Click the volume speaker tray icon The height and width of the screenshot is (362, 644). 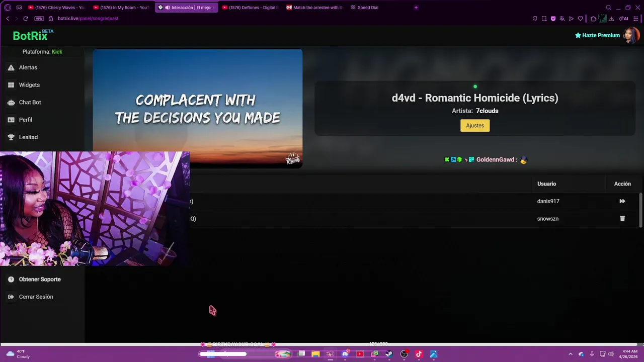pyautogui.click(x=610, y=354)
